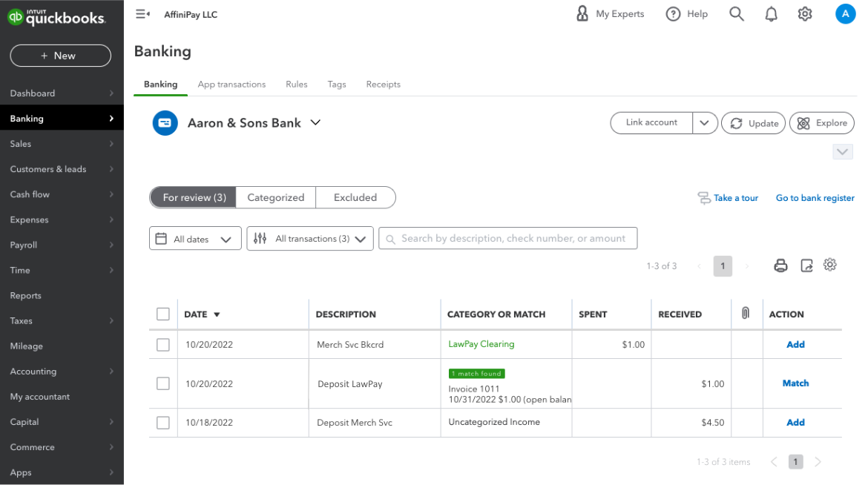This screenshot has height=485, width=868.
Task: Expand the Aaron & Sons Bank account dropdown
Action: point(315,123)
